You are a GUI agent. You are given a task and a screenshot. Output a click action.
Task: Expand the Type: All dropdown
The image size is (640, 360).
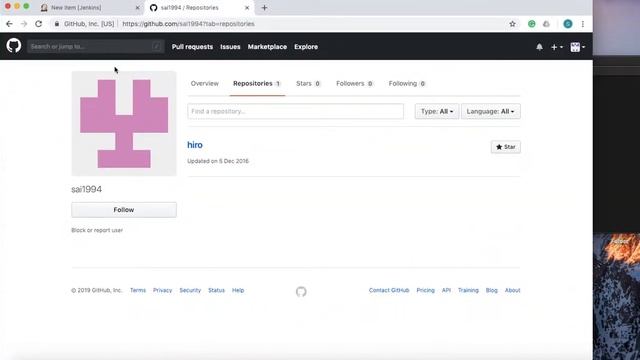[437, 111]
